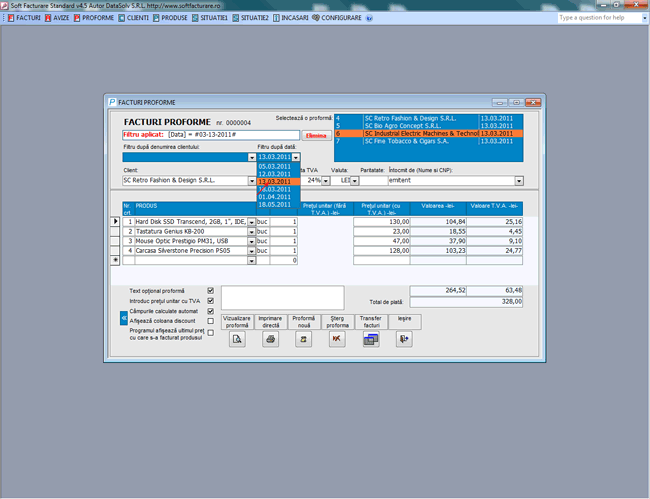This screenshot has height=499, width=650.
Task: Click the new record asterisk row marker
Action: click(x=115, y=260)
